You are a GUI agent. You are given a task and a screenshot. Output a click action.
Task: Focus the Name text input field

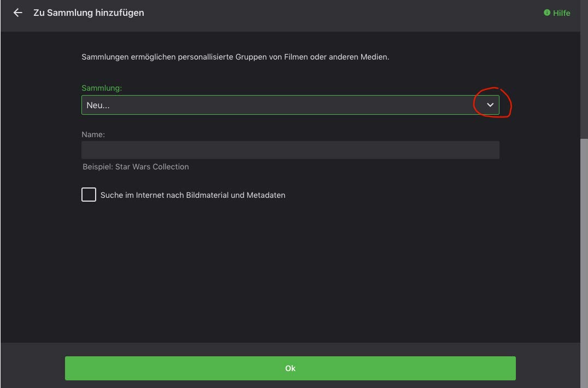290,150
